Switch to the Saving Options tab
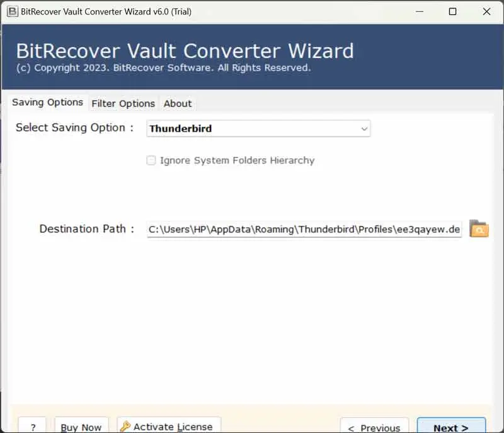The image size is (504, 433). 48,103
